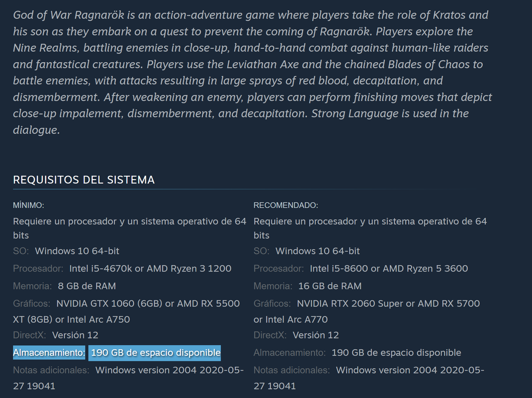Screen dimensions: 532x398
Task: Click the highlighted 'Almacenamiento:' label under Mínimo
Action: point(49,353)
